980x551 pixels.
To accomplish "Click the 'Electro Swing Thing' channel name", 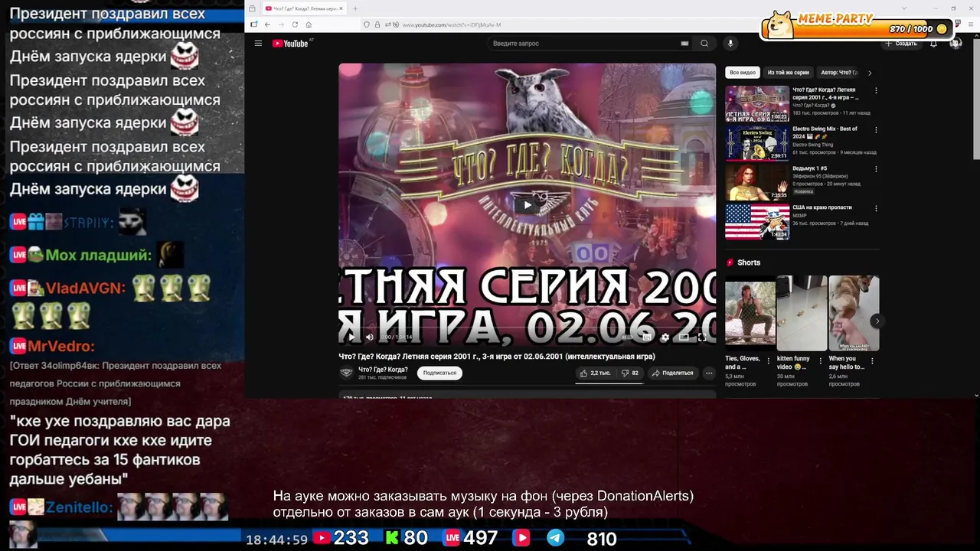I will (x=817, y=145).
